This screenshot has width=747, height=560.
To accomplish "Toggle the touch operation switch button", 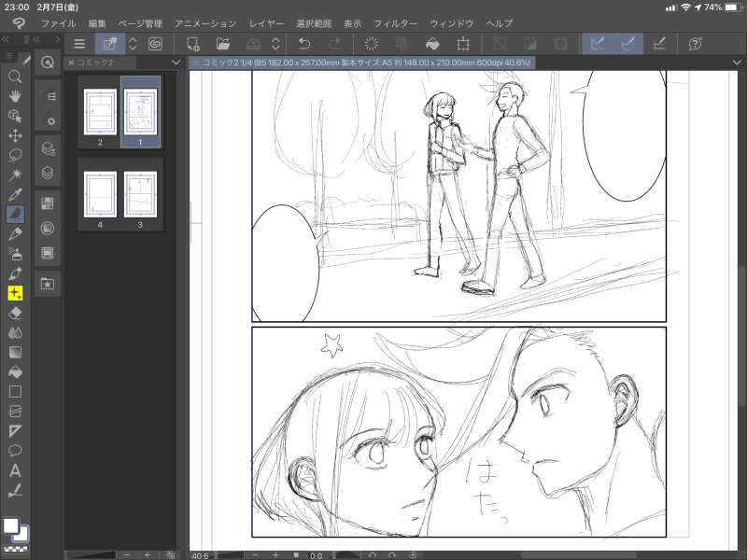I will (x=110, y=44).
